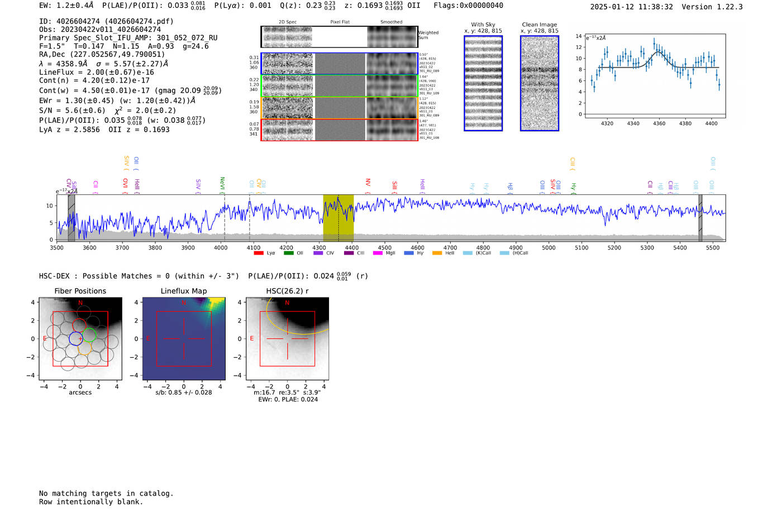Click the "Pixel Flat" column header
The width and height of the screenshot is (782, 532).
340,22
